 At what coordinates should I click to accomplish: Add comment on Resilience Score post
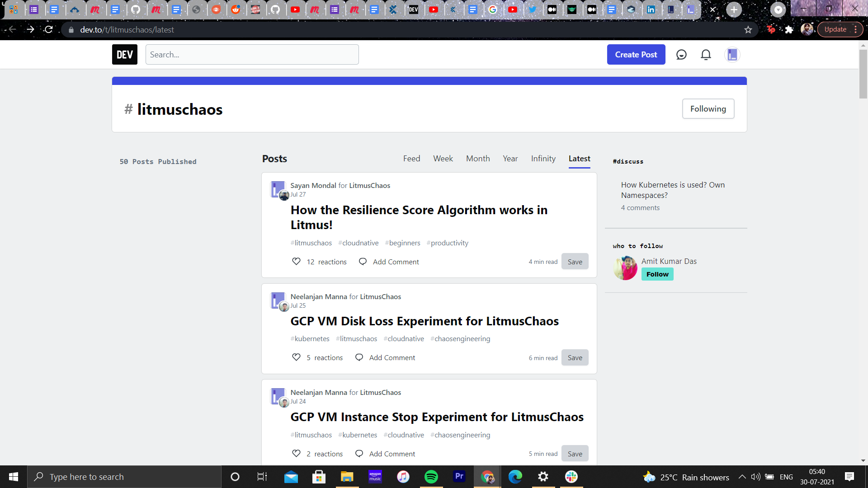396,262
